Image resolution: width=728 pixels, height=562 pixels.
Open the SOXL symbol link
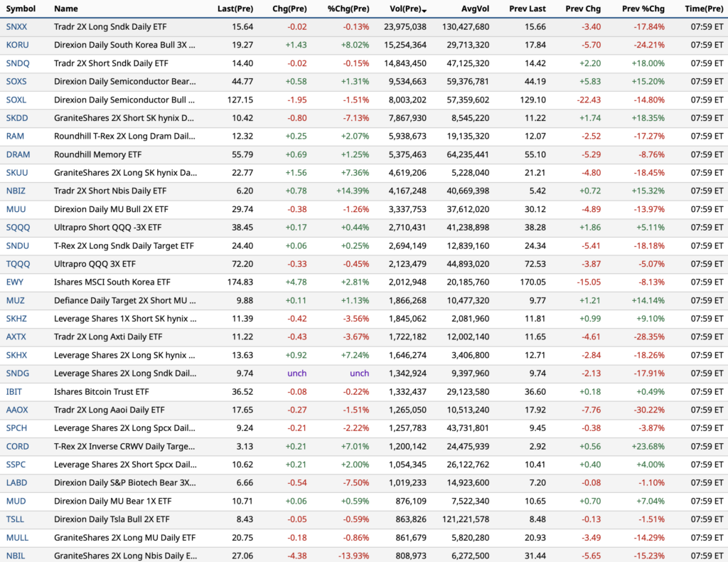(x=16, y=100)
